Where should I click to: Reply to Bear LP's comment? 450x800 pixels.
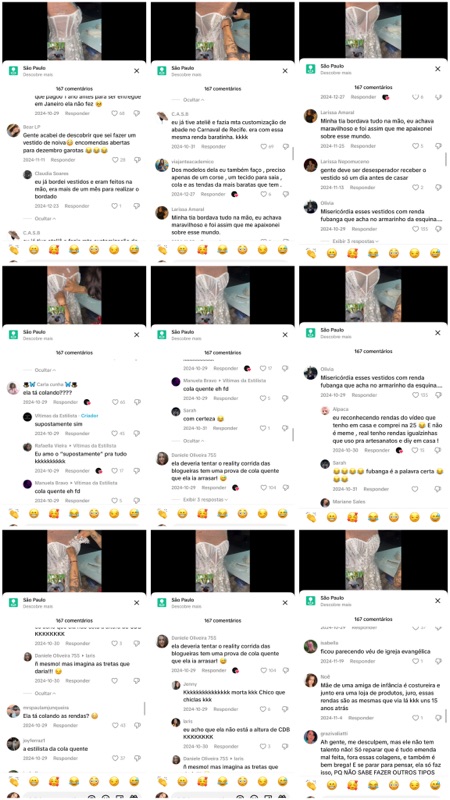pyautogui.click(x=63, y=160)
